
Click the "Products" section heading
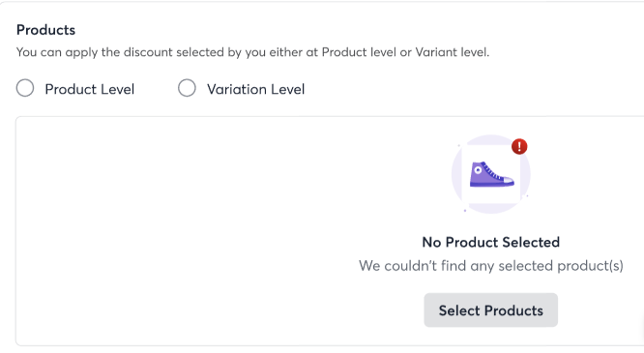(46, 30)
